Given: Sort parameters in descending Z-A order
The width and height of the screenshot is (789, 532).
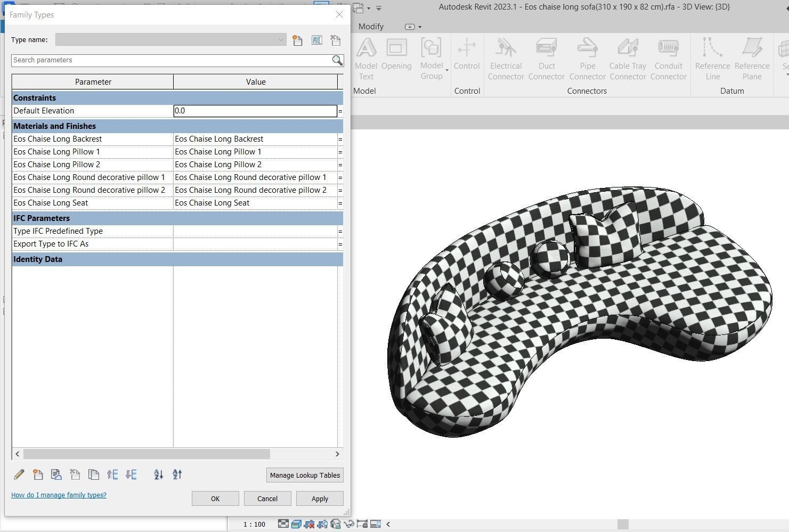Looking at the screenshot, I should [x=177, y=474].
